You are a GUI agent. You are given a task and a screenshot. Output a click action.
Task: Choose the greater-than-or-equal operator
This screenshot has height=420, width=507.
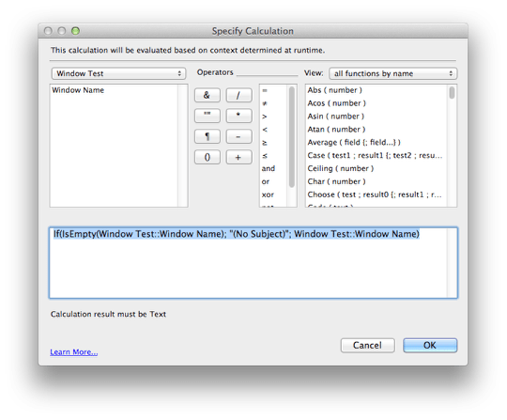(265, 143)
